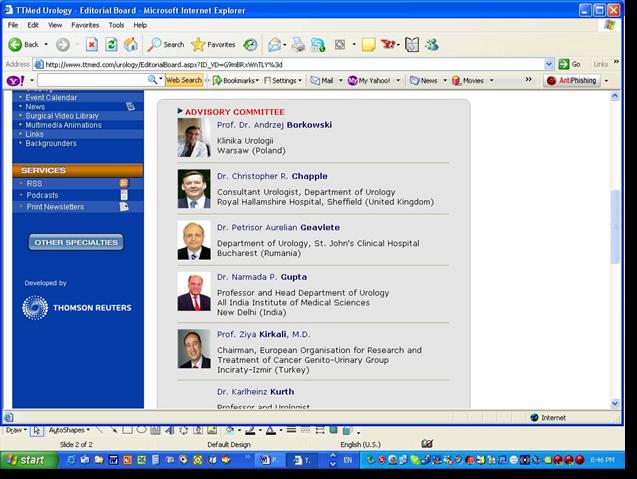Open Dr. Narmada P. Gupta profile
The height and width of the screenshot is (479, 637).
coord(262,277)
